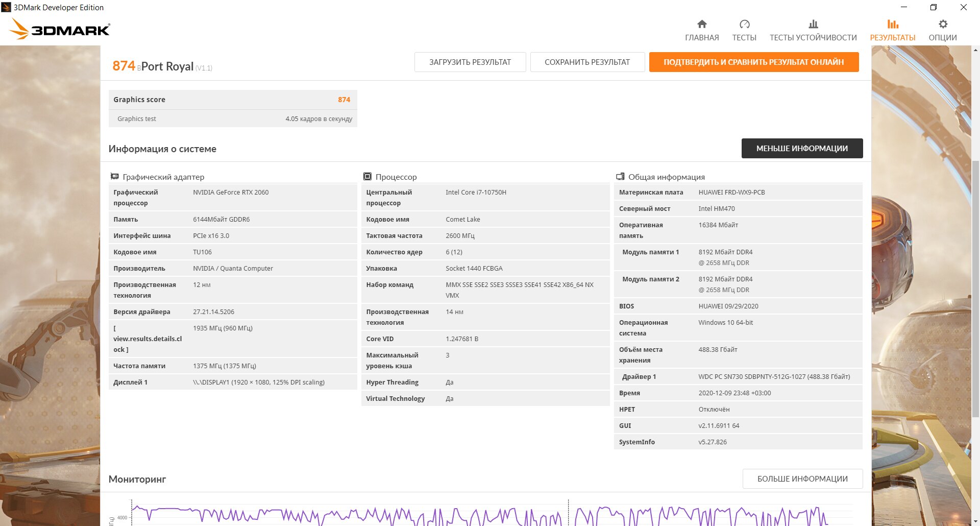Select HUAWEI FRD-WX9-PCB motherboard value

point(731,193)
